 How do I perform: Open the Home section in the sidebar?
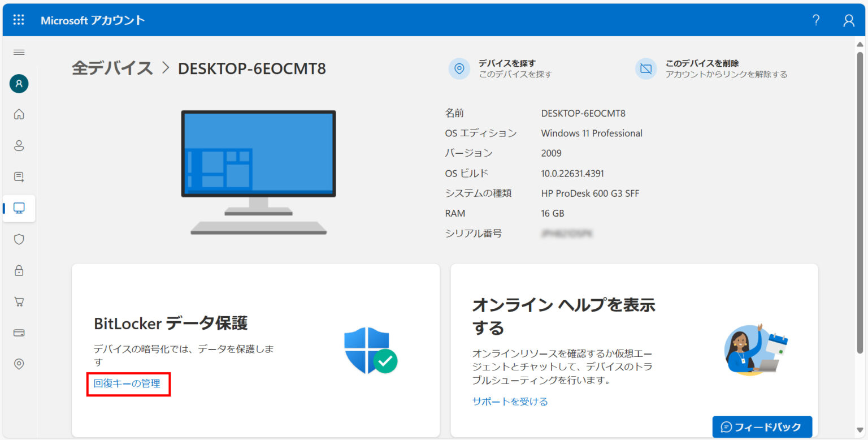pyautogui.click(x=19, y=114)
